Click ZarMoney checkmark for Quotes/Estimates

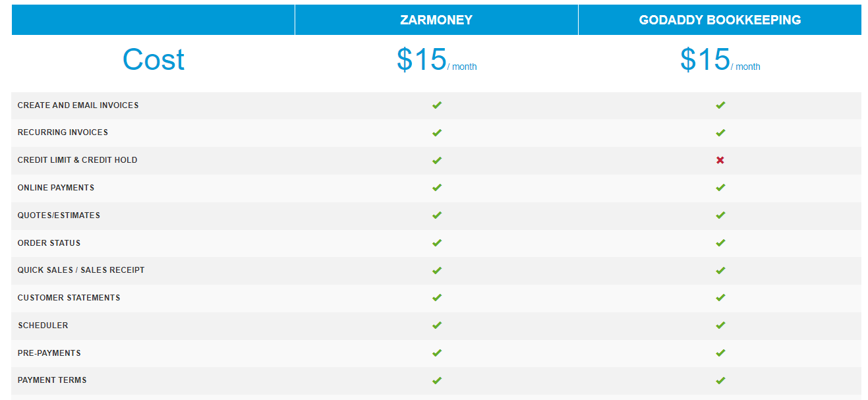tap(436, 215)
